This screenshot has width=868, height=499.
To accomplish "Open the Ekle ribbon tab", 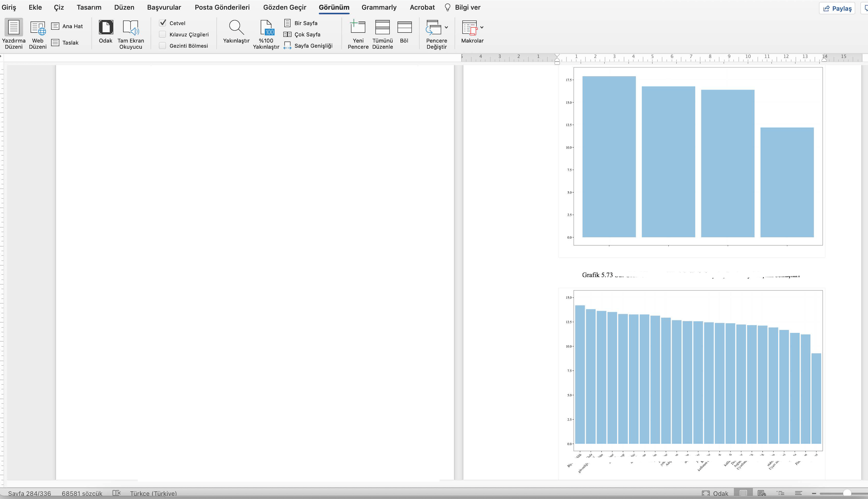I will 35,7.
